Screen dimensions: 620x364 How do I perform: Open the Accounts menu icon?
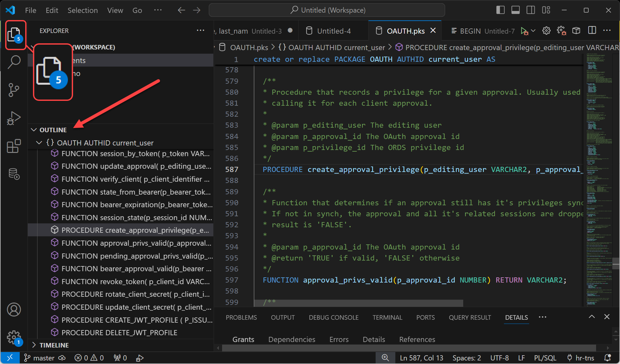[x=14, y=309]
